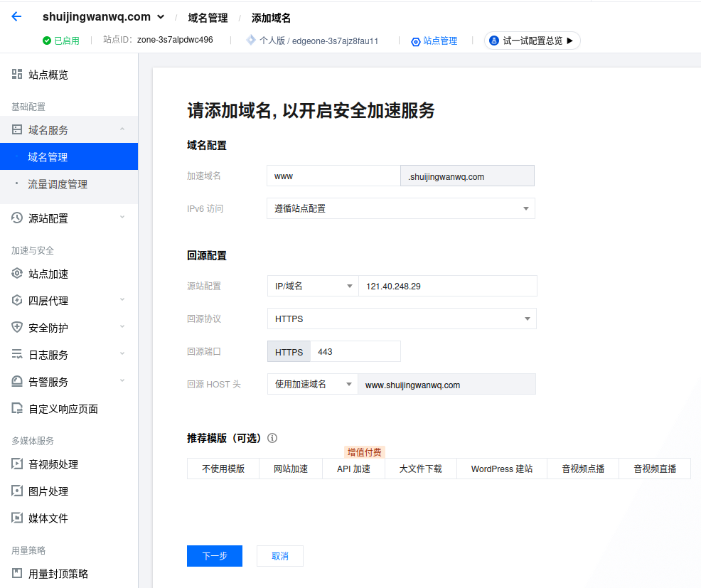The image size is (701, 588).
Task: Select the 音视频点播 template option
Action: coord(583,469)
